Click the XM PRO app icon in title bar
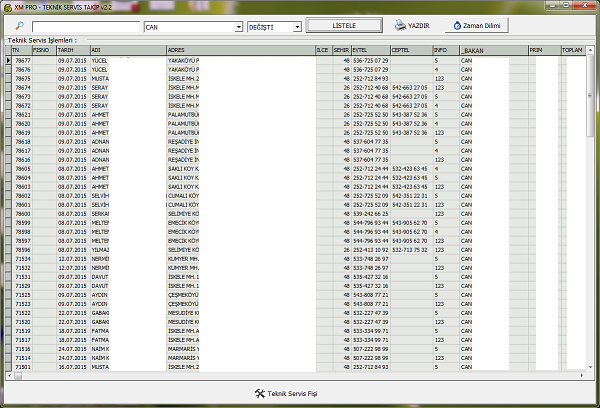The image size is (600, 408). click(8, 6)
